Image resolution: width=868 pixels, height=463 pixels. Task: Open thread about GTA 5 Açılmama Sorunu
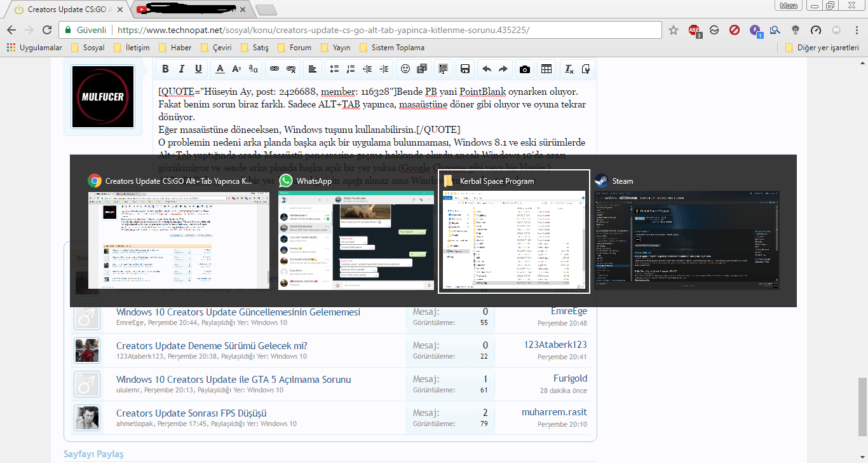click(233, 379)
